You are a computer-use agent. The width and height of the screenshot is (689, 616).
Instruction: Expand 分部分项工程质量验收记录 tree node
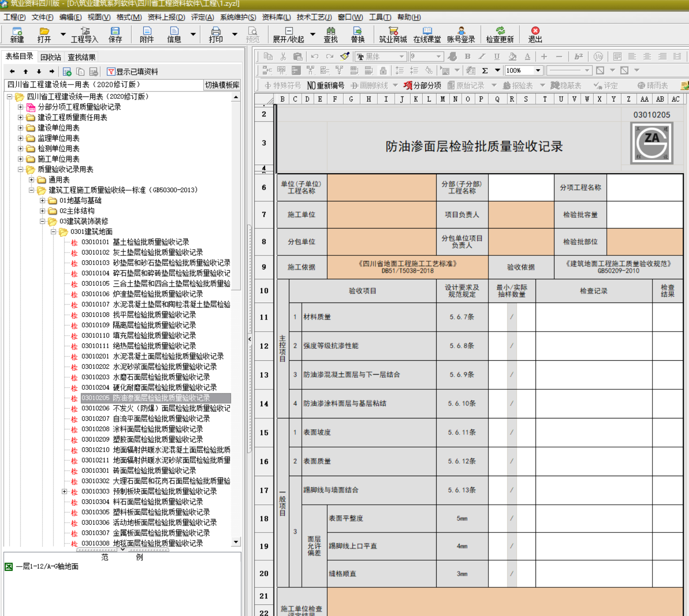(x=20, y=107)
